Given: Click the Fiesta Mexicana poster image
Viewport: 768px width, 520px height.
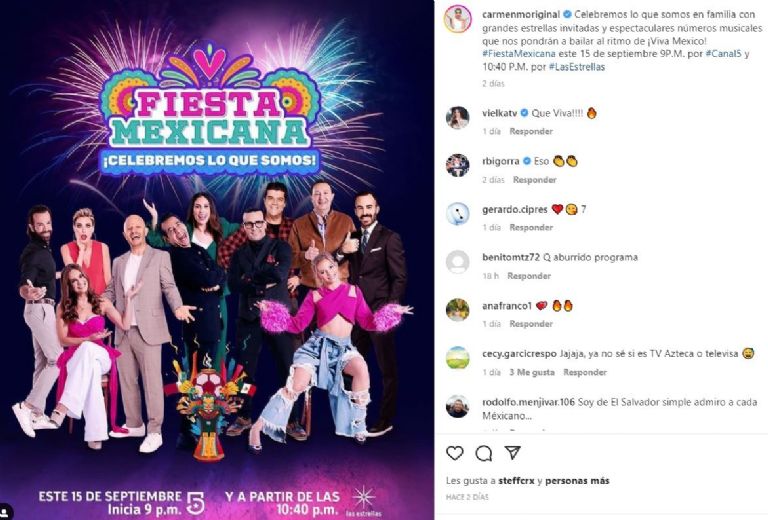Looking at the screenshot, I should point(216,260).
